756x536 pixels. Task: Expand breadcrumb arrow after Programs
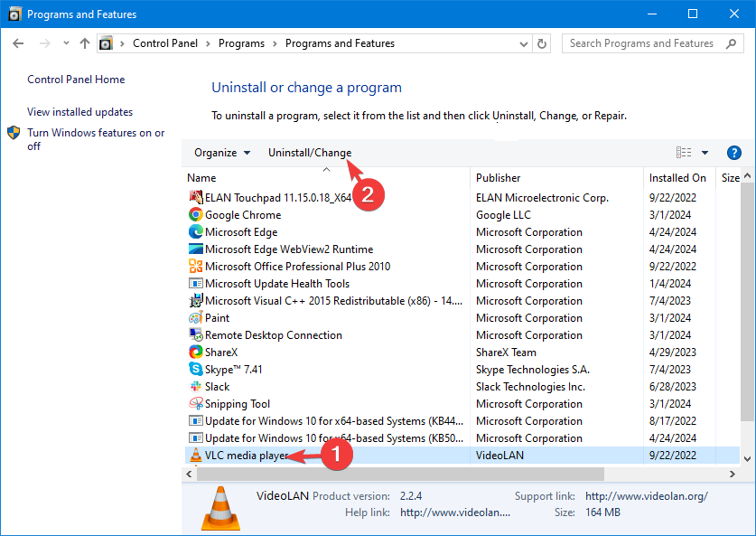tap(275, 44)
